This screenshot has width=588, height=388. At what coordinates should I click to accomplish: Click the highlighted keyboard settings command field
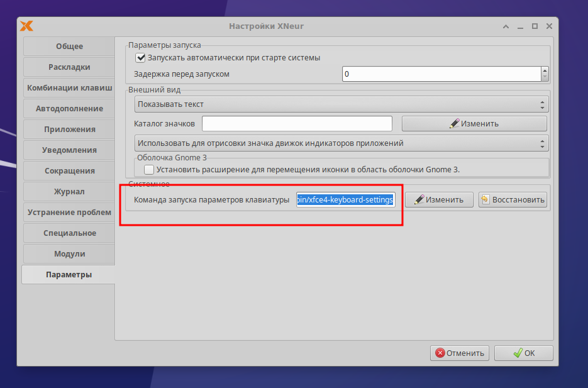point(345,199)
